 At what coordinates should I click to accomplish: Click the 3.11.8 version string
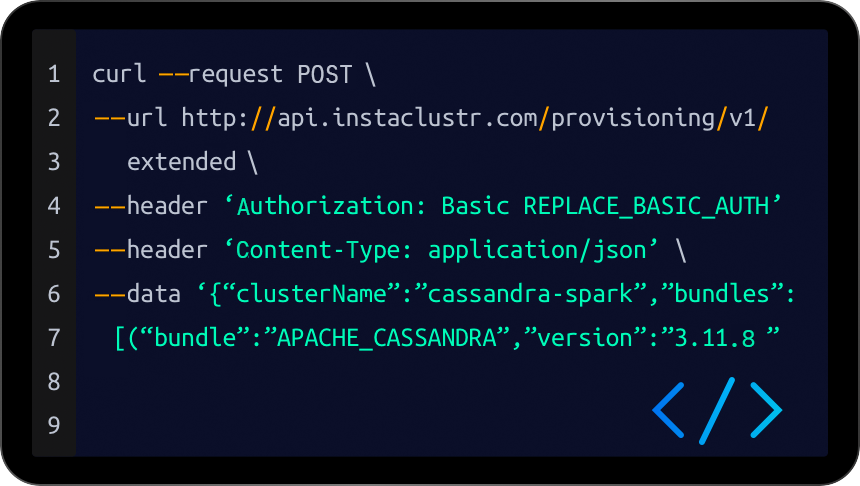714,338
